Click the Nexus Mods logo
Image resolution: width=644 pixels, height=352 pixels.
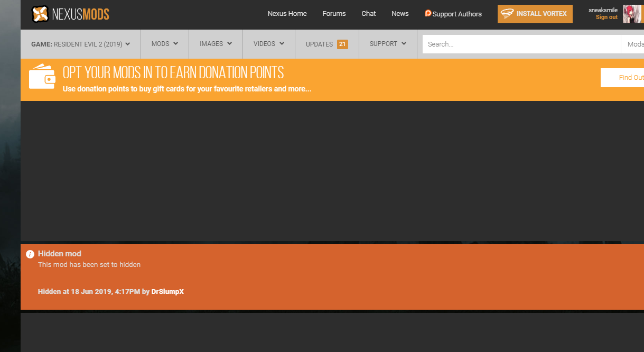[x=70, y=14]
